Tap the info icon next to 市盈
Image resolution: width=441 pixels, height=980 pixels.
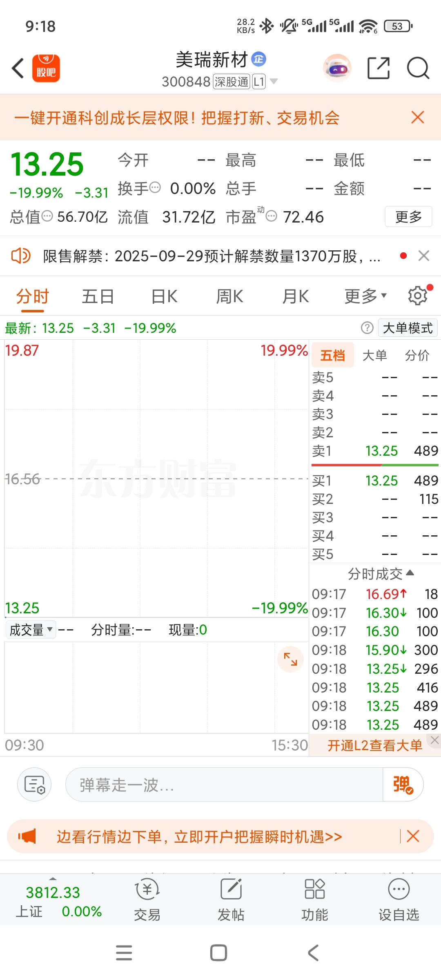[x=271, y=216]
